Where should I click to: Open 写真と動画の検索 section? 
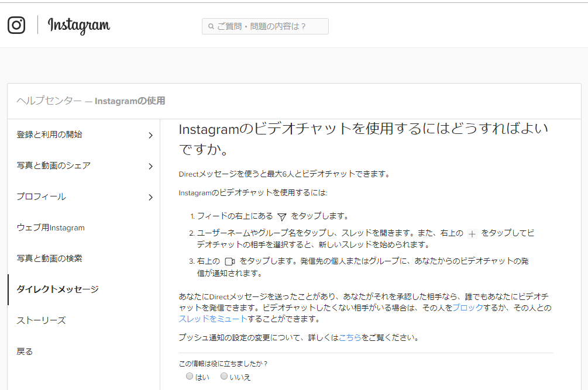click(x=50, y=258)
